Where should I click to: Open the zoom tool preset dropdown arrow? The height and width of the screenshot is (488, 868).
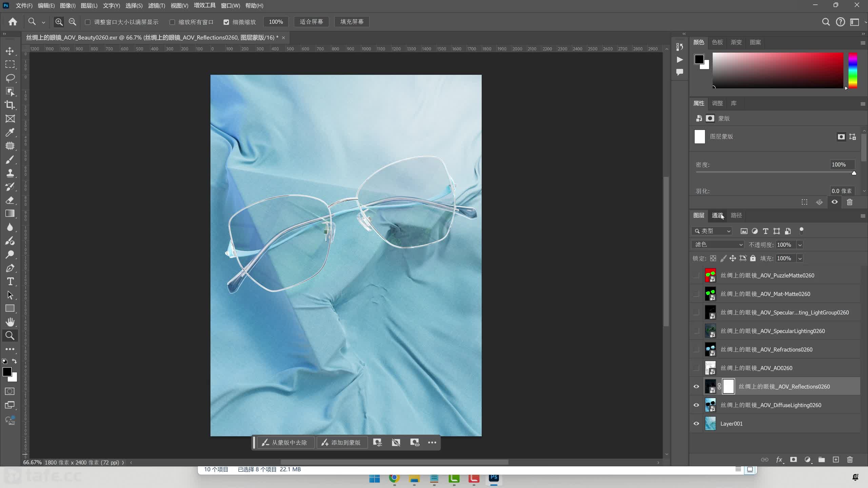(x=43, y=22)
